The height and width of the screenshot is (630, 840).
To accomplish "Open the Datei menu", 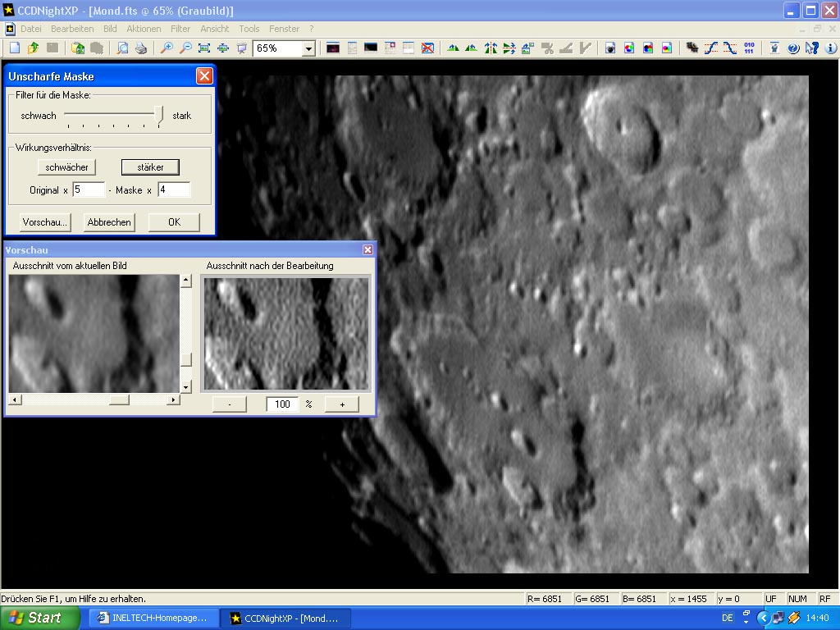I will 30,29.
